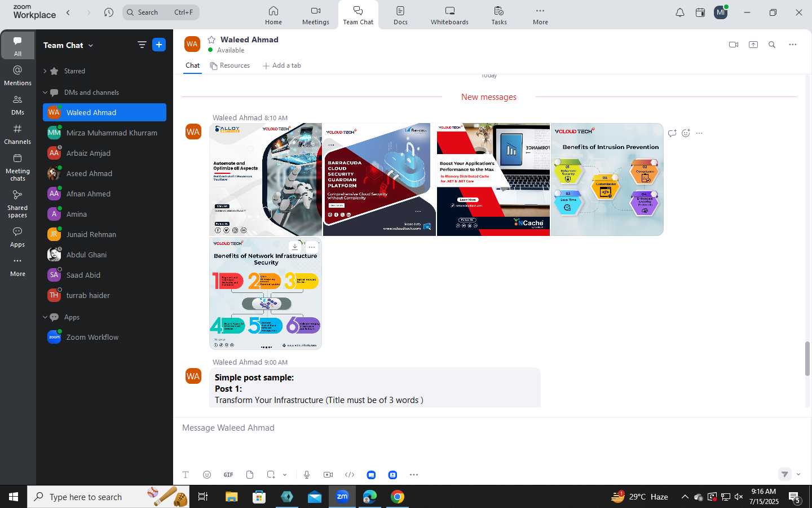Click the share screen icon in chat header
Viewport: 812px width, 508px height.
pos(753,45)
